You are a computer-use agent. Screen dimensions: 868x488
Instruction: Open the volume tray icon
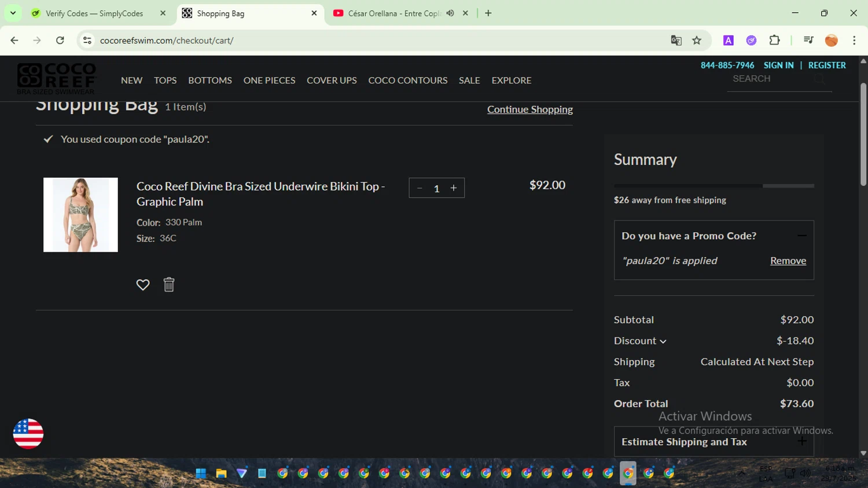pos(805,474)
